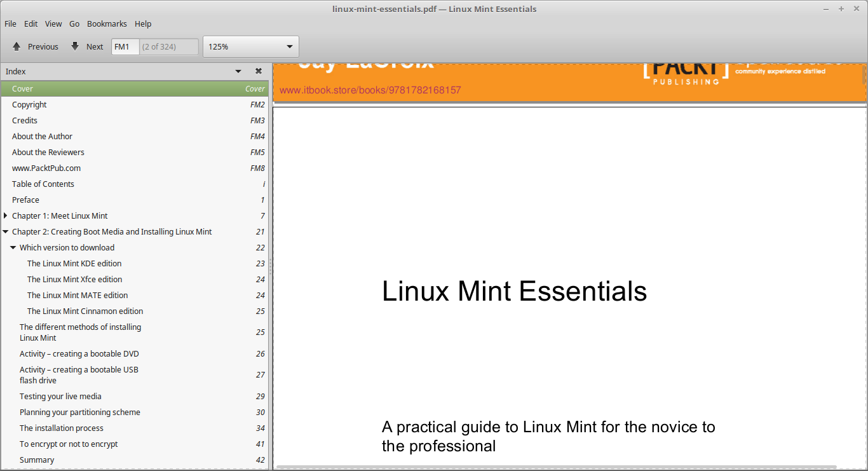Select Planning your partitioning scheme entry
Screen dimensions: 868x471
[x=135, y=412]
